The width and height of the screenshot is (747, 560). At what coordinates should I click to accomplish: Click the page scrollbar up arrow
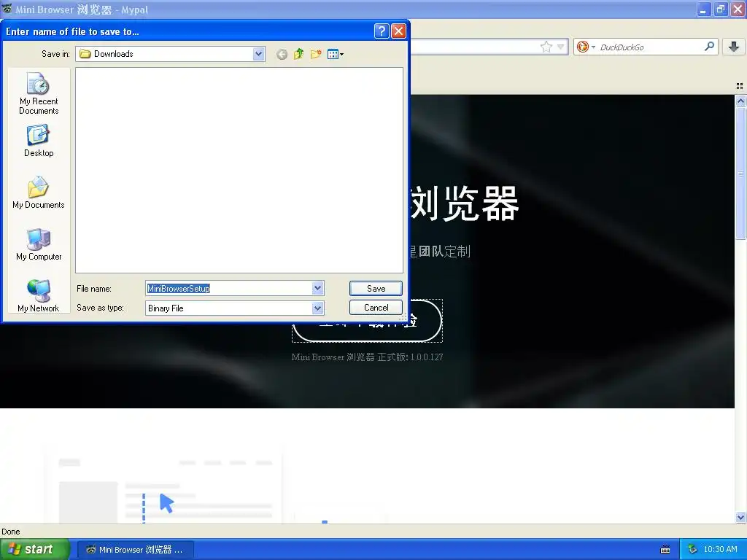pos(740,101)
